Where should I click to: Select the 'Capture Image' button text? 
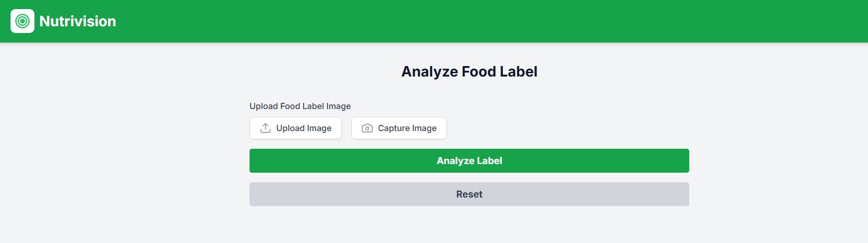(407, 128)
